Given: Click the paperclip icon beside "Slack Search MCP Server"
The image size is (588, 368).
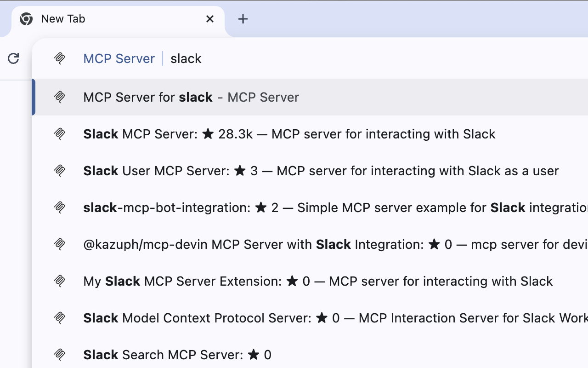Looking at the screenshot, I should pos(60,355).
